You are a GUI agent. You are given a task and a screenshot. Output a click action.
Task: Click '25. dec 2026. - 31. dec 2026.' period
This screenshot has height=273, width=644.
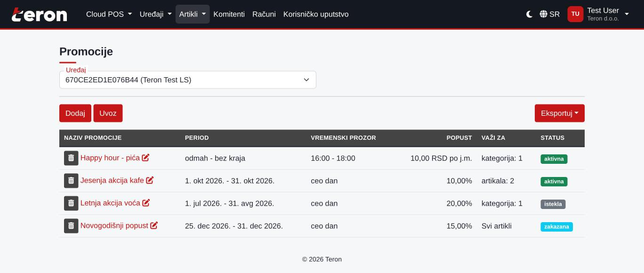click(x=234, y=226)
